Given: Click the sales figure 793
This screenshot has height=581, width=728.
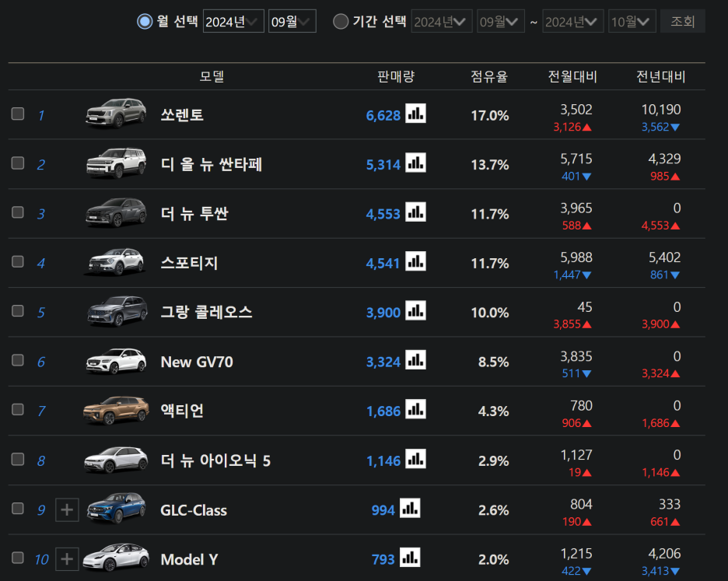Looking at the screenshot, I should pos(383,559).
